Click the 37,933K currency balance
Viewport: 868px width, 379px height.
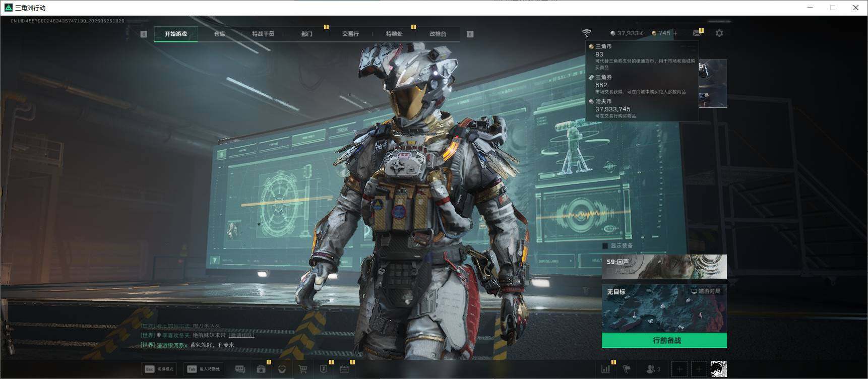[627, 33]
